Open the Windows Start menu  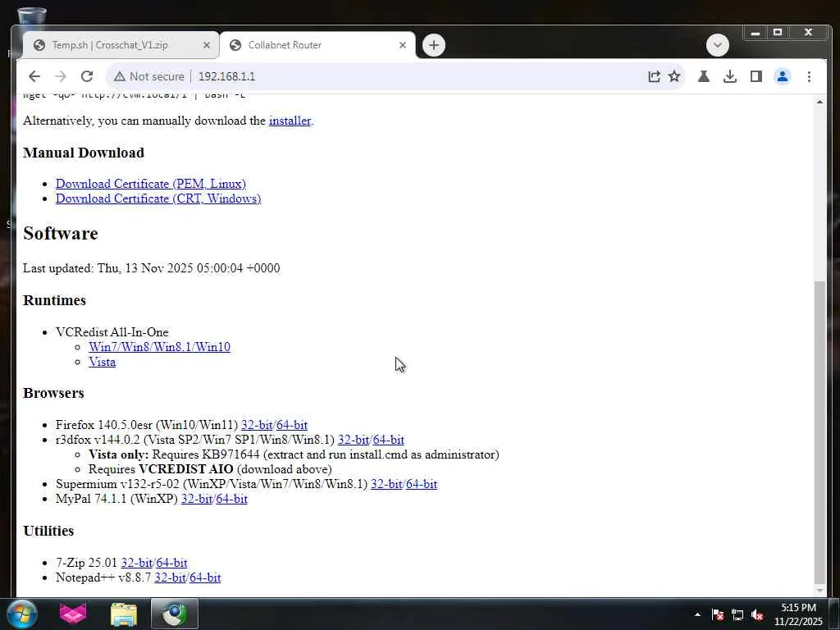coord(22,614)
